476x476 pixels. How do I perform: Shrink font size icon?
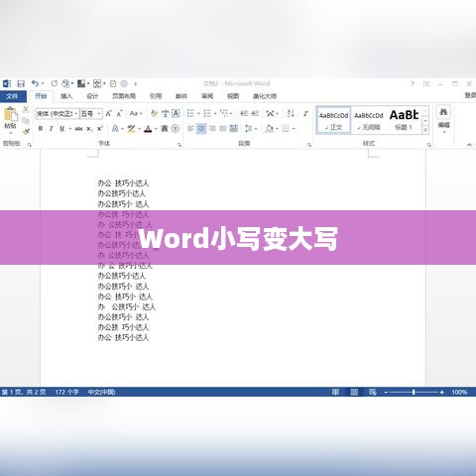tap(119, 114)
